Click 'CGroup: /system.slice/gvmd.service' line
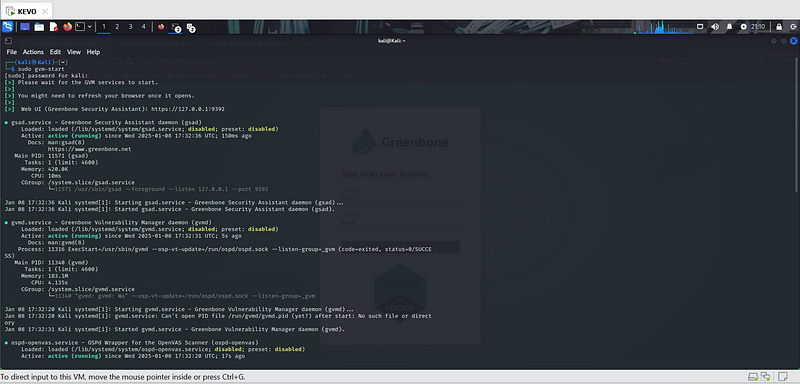The width and height of the screenshot is (800, 384). click(x=78, y=289)
